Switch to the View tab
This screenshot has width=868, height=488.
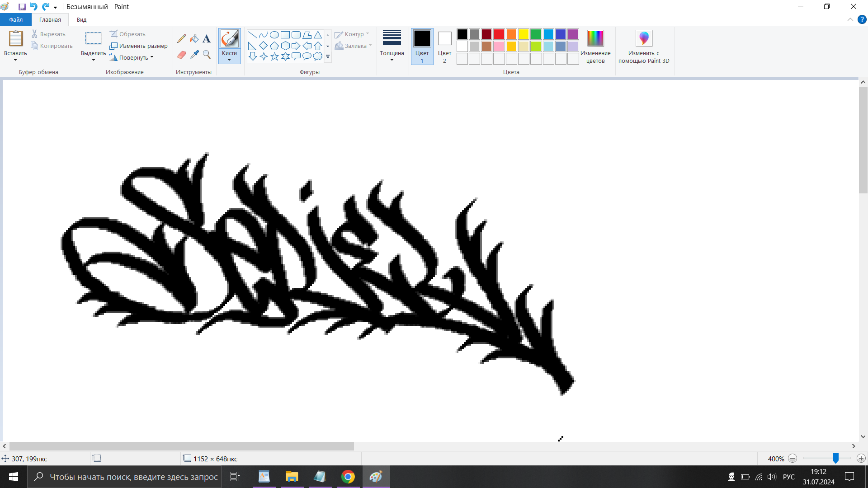point(81,19)
